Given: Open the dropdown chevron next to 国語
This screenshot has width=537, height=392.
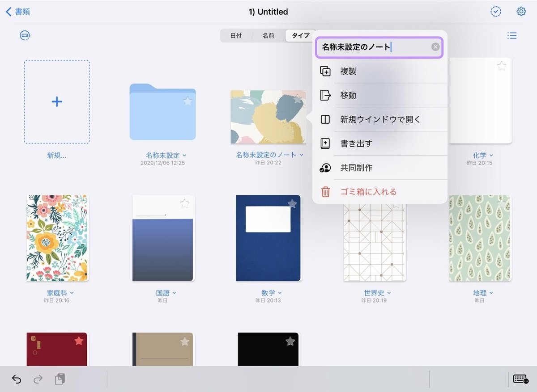Looking at the screenshot, I should (174, 293).
